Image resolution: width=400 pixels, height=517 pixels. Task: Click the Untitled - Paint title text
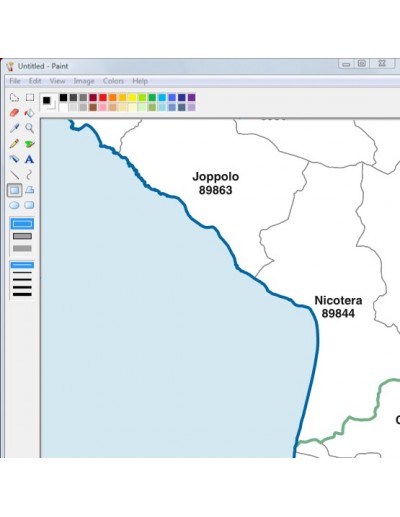pos(43,66)
